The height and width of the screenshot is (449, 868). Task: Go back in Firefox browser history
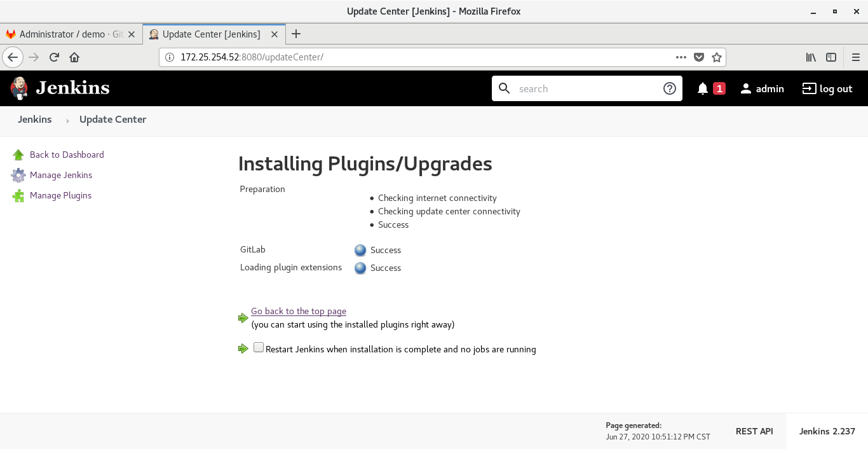pyautogui.click(x=13, y=57)
